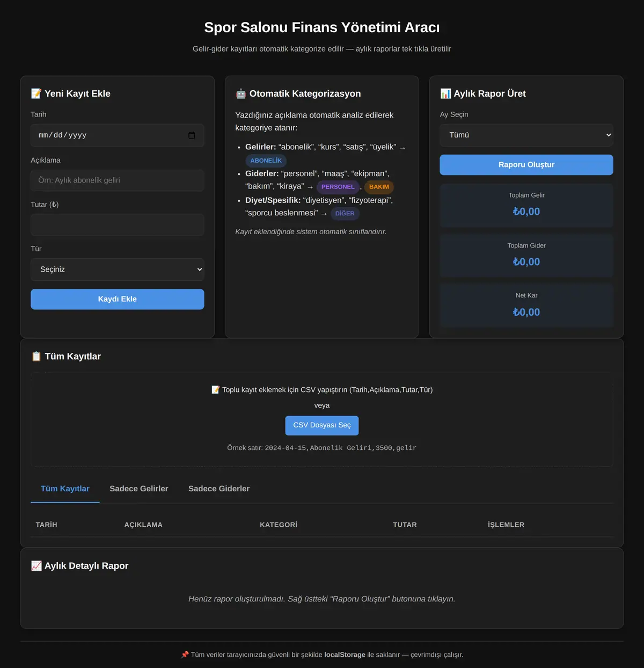Image resolution: width=644 pixels, height=668 pixels.
Task: Click the 'Kayıt eklendiğinde sistem otomatik sınıflandırır' note
Action: tap(311, 232)
